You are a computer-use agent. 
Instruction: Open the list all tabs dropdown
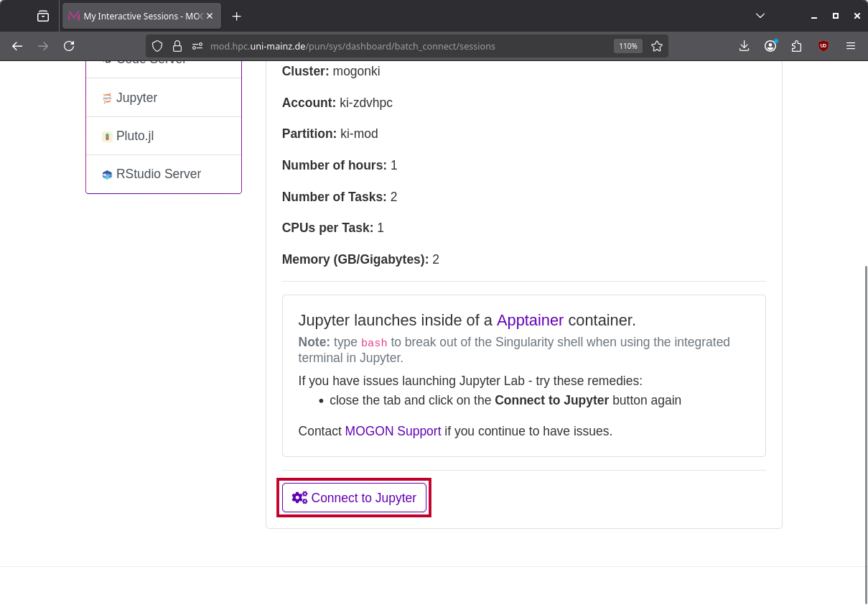[760, 16]
